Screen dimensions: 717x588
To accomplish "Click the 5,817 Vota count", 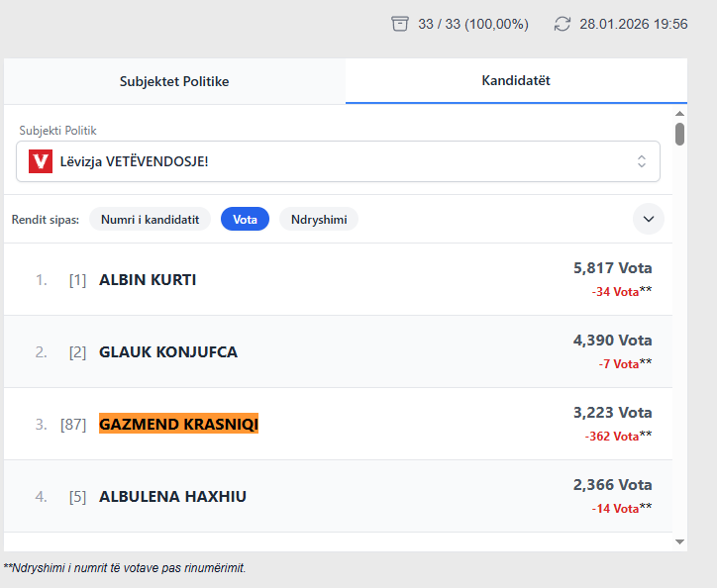I will (612, 268).
